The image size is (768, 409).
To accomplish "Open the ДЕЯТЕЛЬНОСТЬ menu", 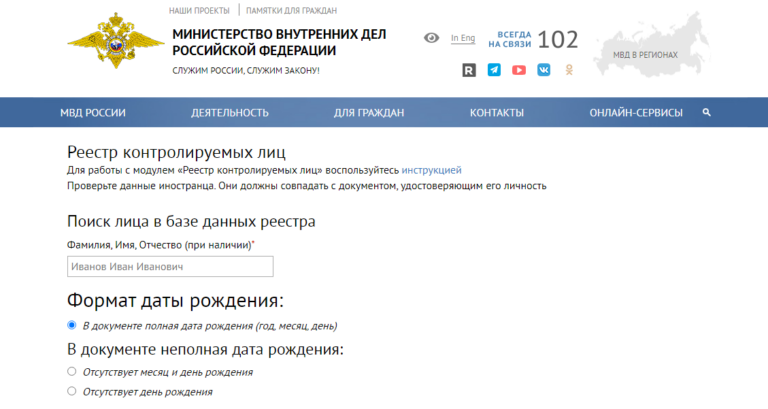I will pos(230,113).
